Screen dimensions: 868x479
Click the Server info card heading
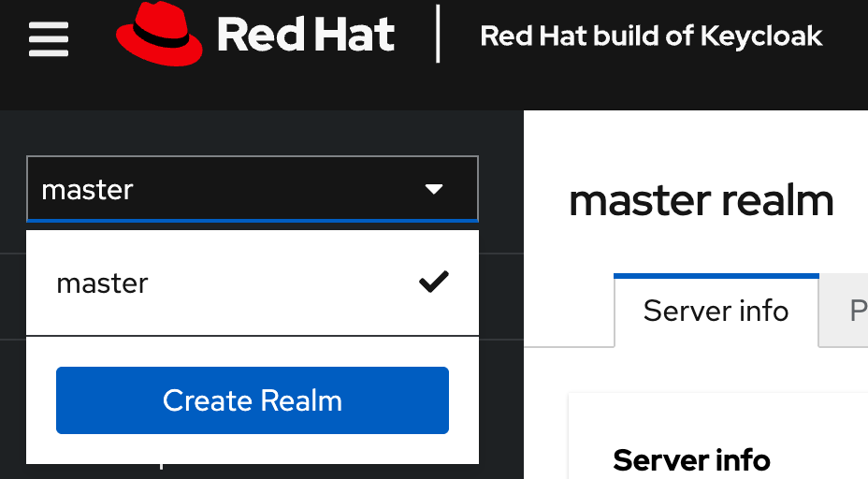tap(691, 460)
